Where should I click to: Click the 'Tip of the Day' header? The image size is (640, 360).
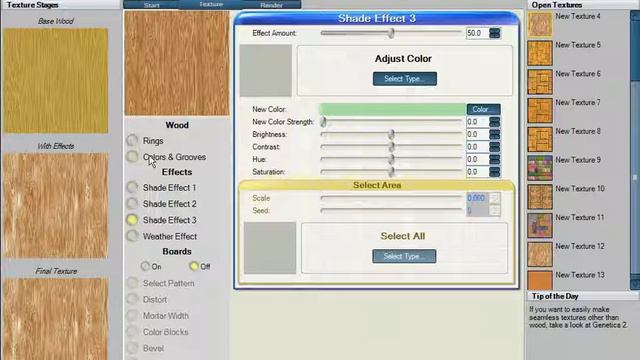click(555, 296)
